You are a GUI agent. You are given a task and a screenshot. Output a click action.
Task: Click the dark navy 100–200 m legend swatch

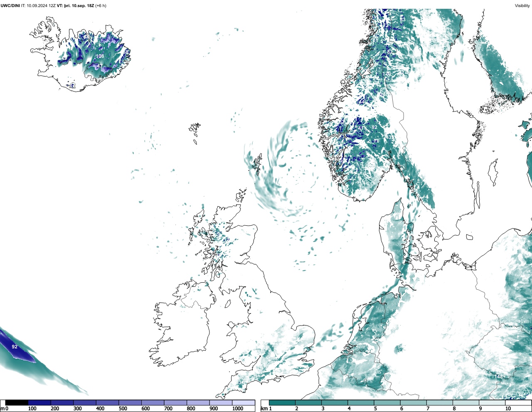39,402
